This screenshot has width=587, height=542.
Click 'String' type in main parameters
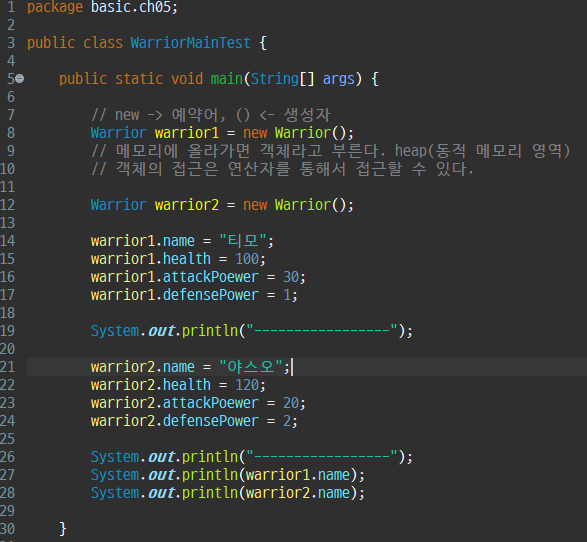[274, 79]
